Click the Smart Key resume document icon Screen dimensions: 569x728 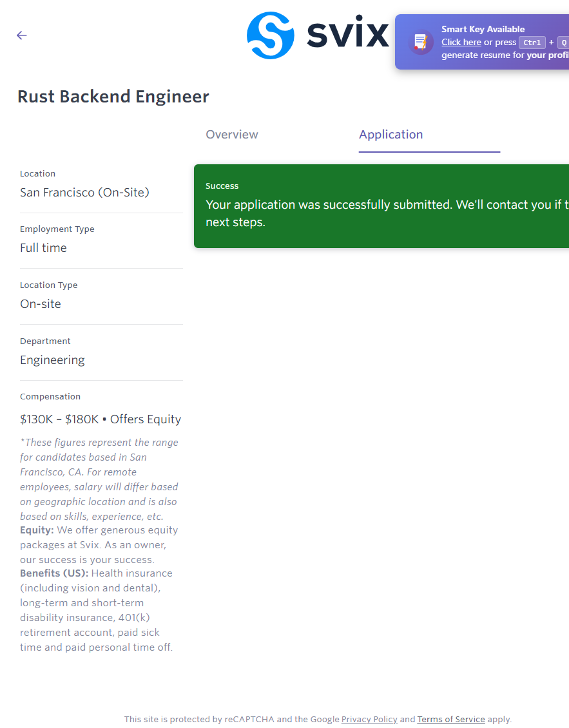point(421,42)
